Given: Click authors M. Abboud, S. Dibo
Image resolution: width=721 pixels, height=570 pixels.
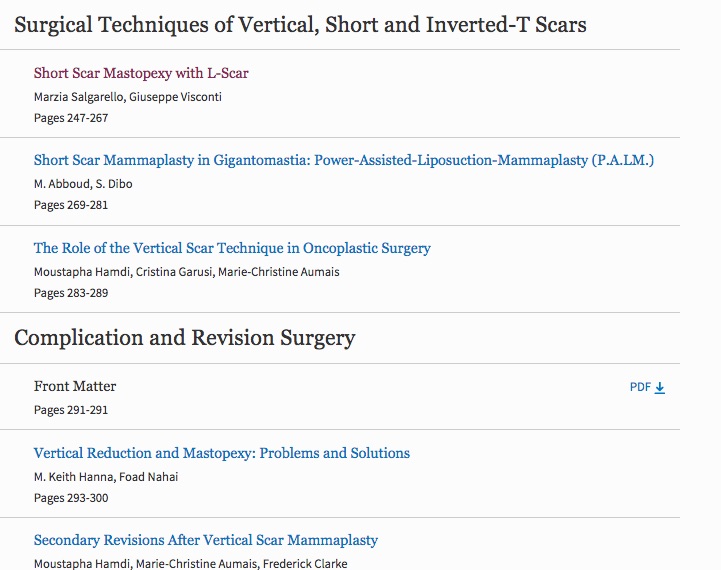Looking at the screenshot, I should point(83,184).
